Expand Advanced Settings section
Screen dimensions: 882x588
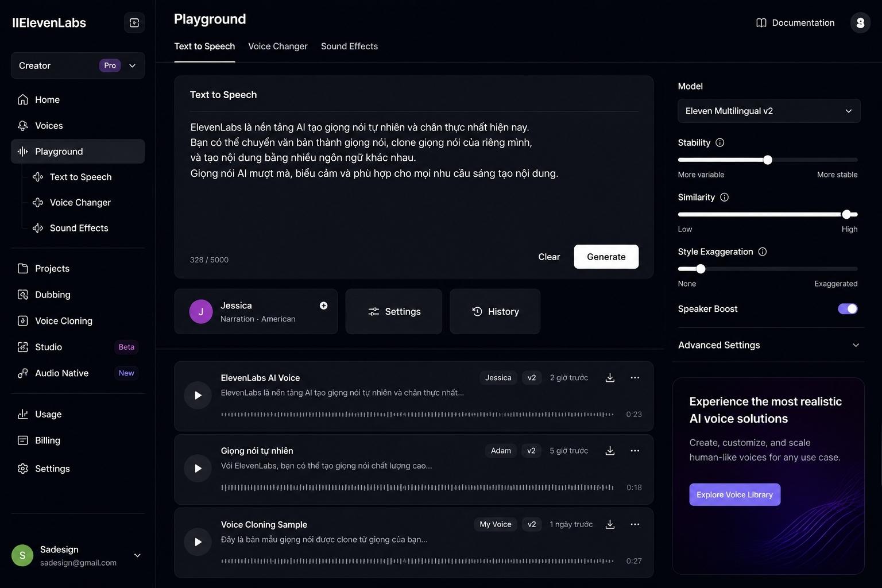click(x=769, y=345)
